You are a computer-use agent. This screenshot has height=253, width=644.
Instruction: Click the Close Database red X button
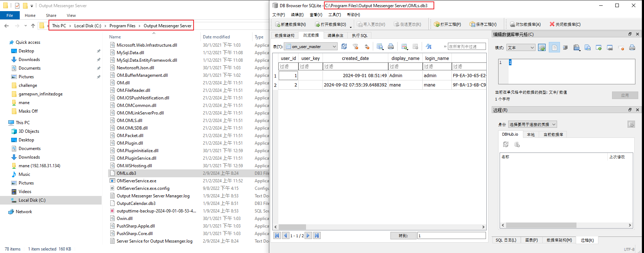[x=565, y=24]
